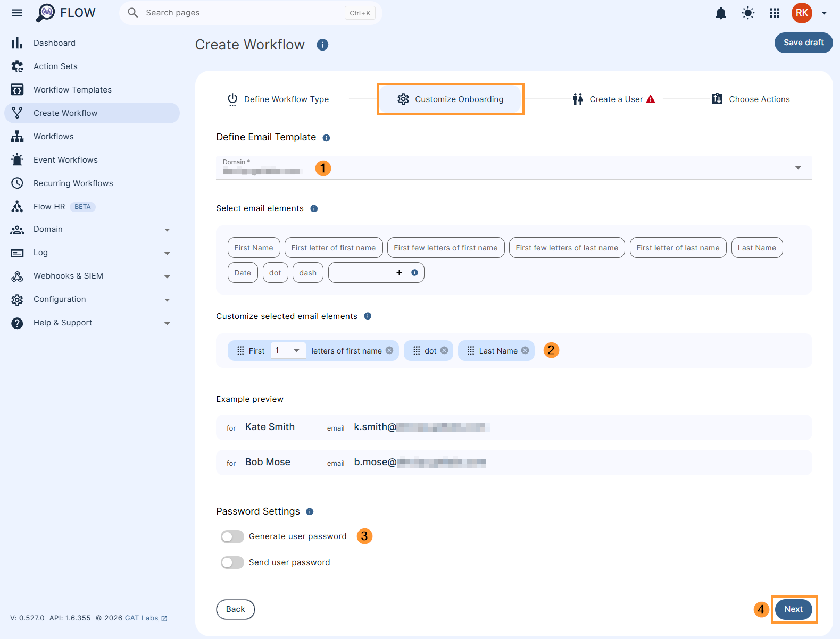
Task: Expand Log sidebar menu
Action: click(x=167, y=253)
